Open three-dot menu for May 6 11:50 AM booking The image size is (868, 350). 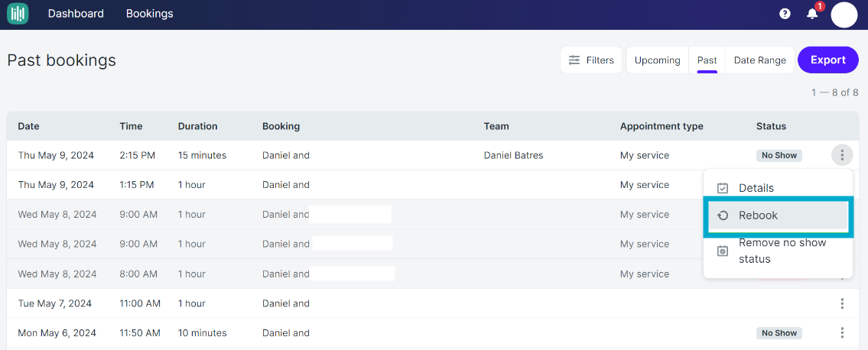click(842, 333)
